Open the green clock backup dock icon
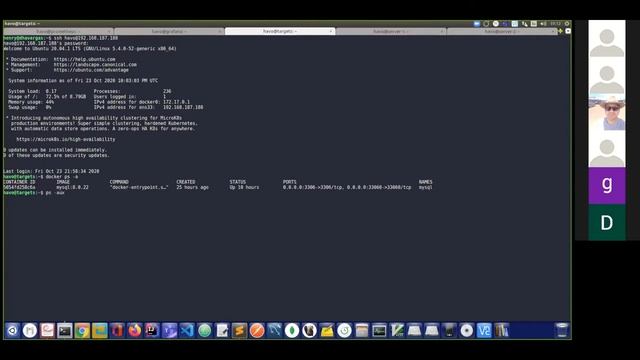This screenshot has width=640, height=360. [x=344, y=331]
